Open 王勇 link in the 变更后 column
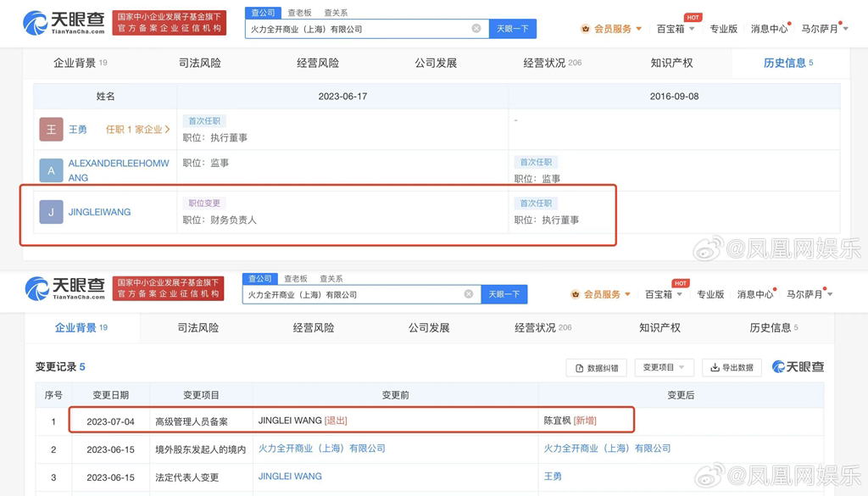The height and width of the screenshot is (496, 868). coord(553,476)
